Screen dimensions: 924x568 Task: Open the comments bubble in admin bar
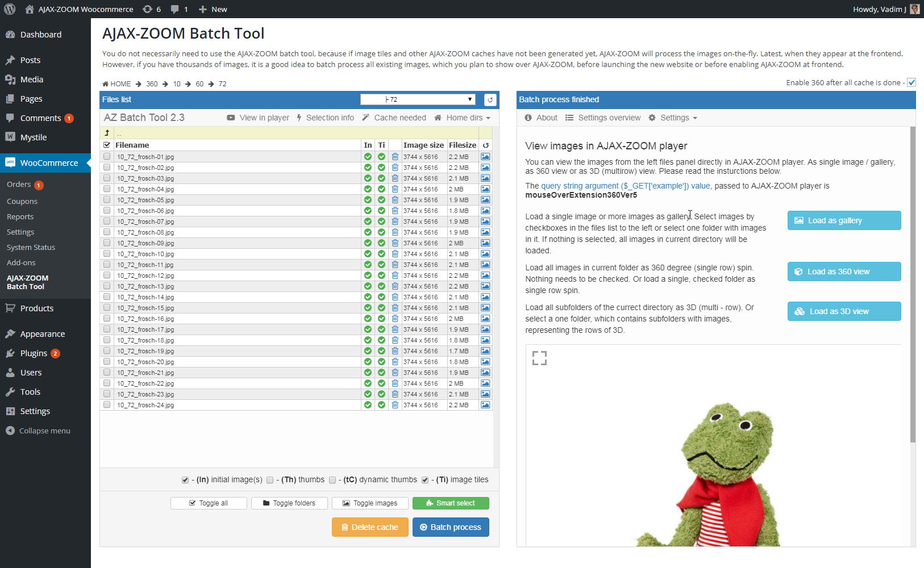click(179, 9)
